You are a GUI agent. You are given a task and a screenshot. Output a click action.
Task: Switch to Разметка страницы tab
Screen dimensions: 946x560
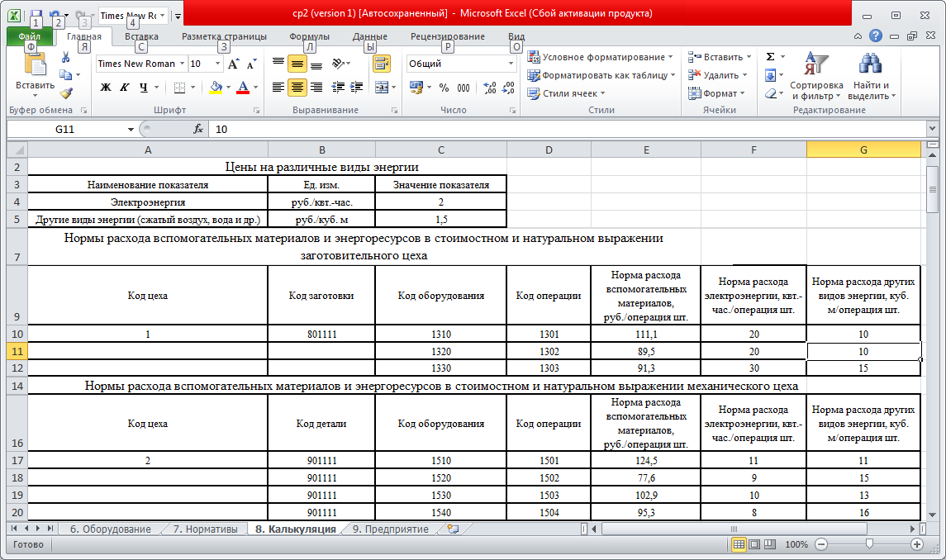[x=224, y=36]
